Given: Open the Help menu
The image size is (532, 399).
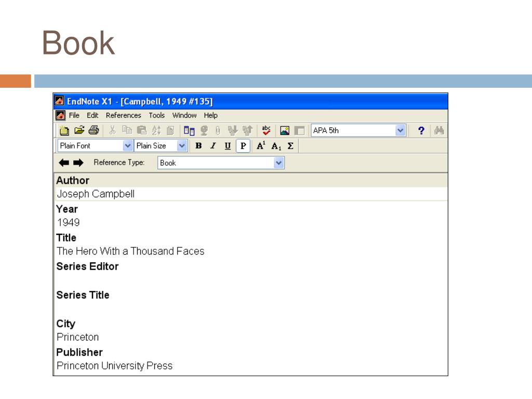Looking at the screenshot, I should click(210, 115).
